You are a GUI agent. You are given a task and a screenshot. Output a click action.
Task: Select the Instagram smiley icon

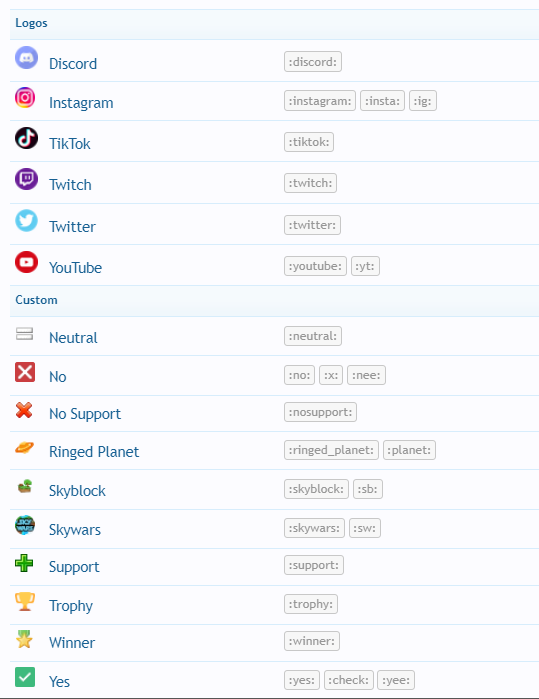click(25, 97)
